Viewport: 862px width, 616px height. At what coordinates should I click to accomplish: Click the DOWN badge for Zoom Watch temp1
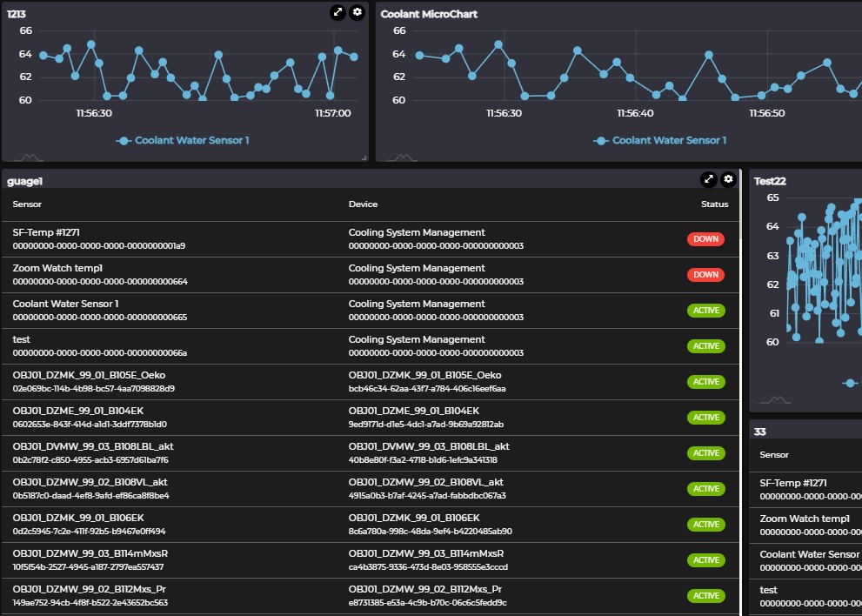(x=705, y=275)
